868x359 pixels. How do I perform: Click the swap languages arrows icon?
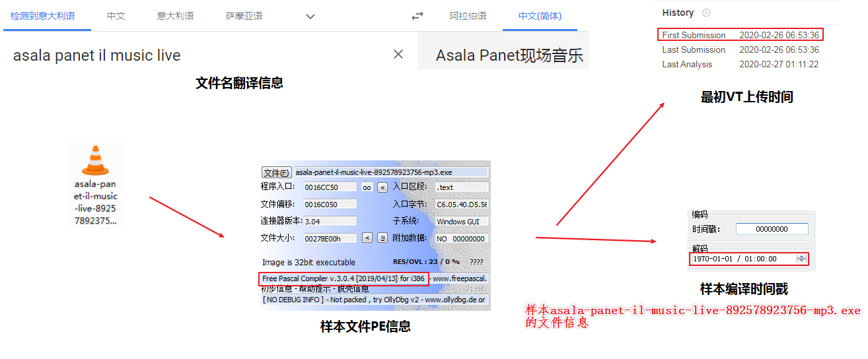pyautogui.click(x=417, y=16)
